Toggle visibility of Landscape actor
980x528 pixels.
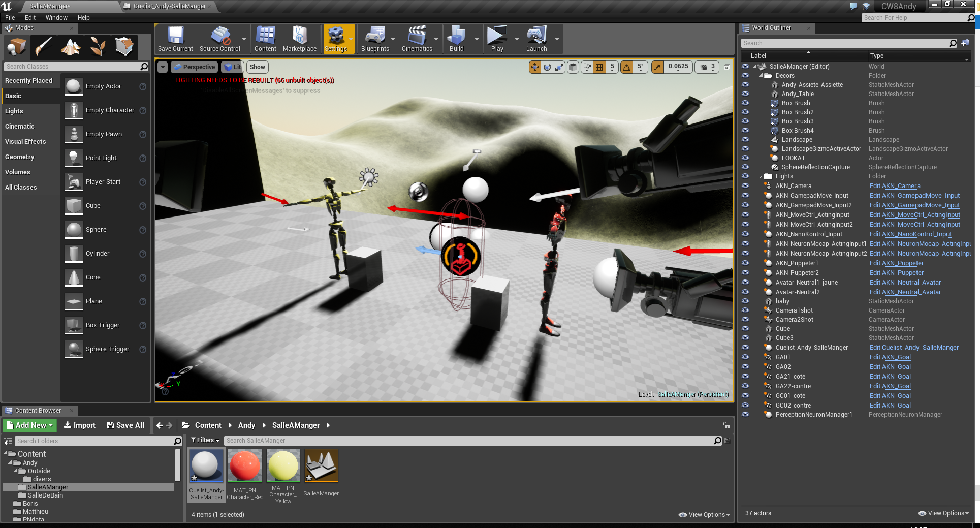pos(745,140)
